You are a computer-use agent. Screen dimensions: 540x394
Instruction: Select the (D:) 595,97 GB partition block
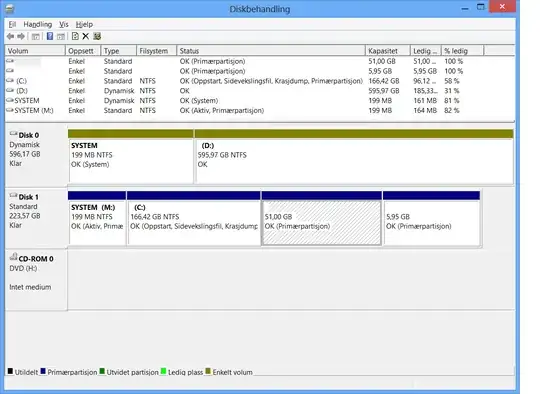coord(354,157)
